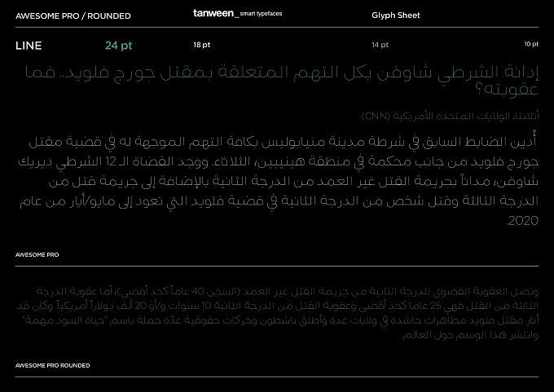The height and width of the screenshot is (392, 554).
Task: Open the Glyph Sheet heading
Action: click(396, 15)
